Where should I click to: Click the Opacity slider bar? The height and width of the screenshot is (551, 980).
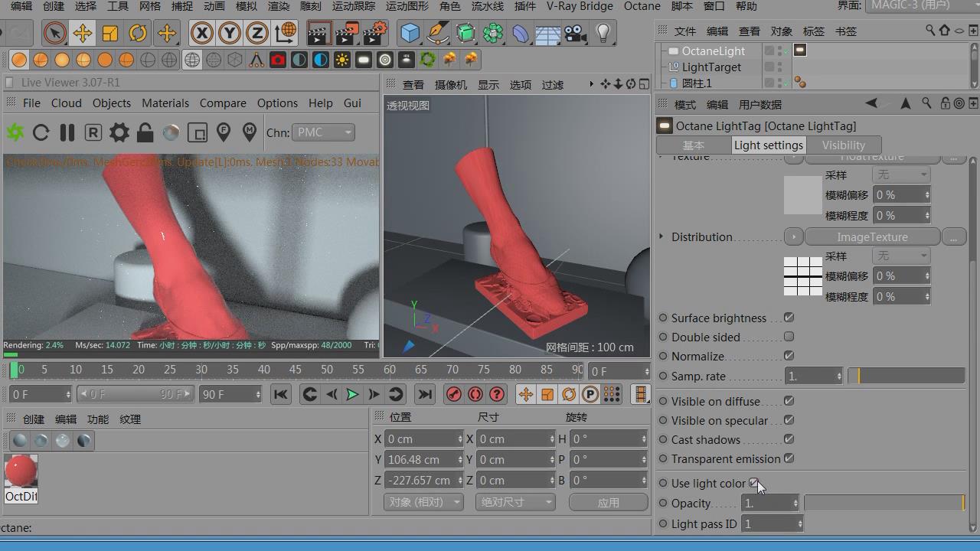click(884, 503)
